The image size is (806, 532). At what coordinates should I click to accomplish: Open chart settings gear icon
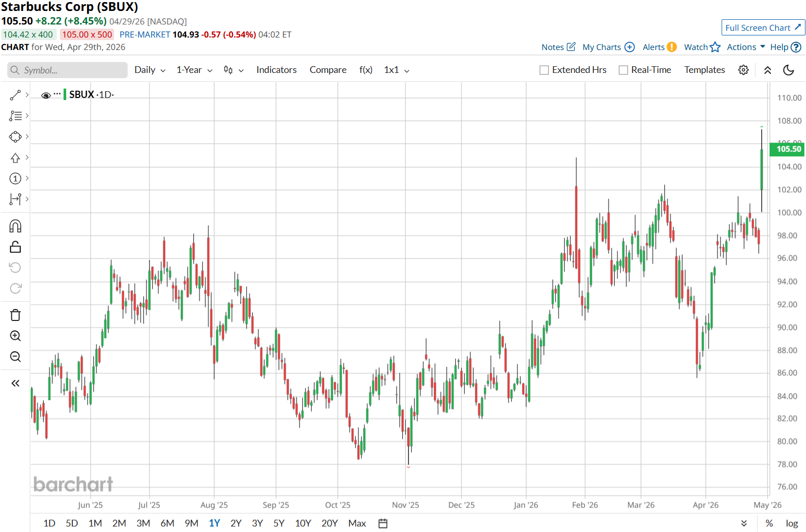(x=743, y=70)
